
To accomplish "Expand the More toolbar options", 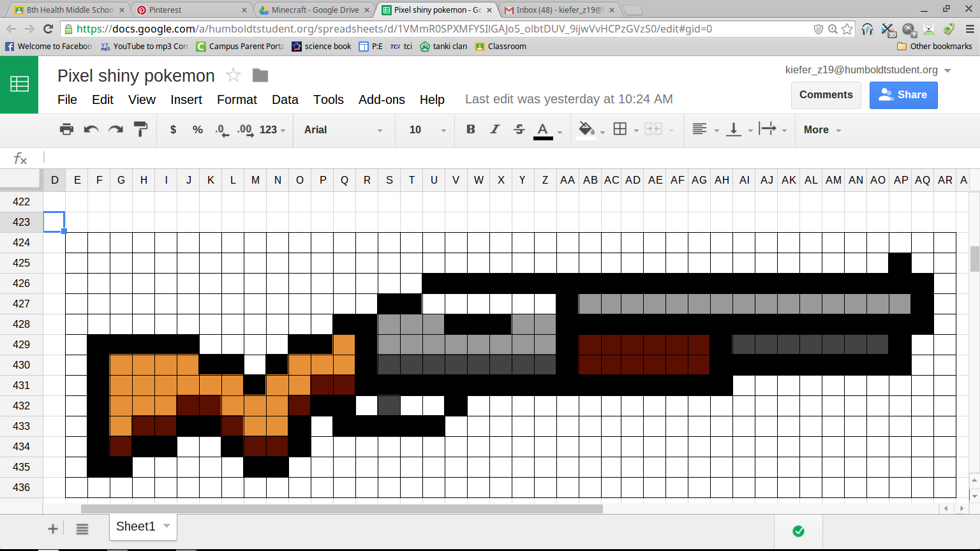I will 822,129.
